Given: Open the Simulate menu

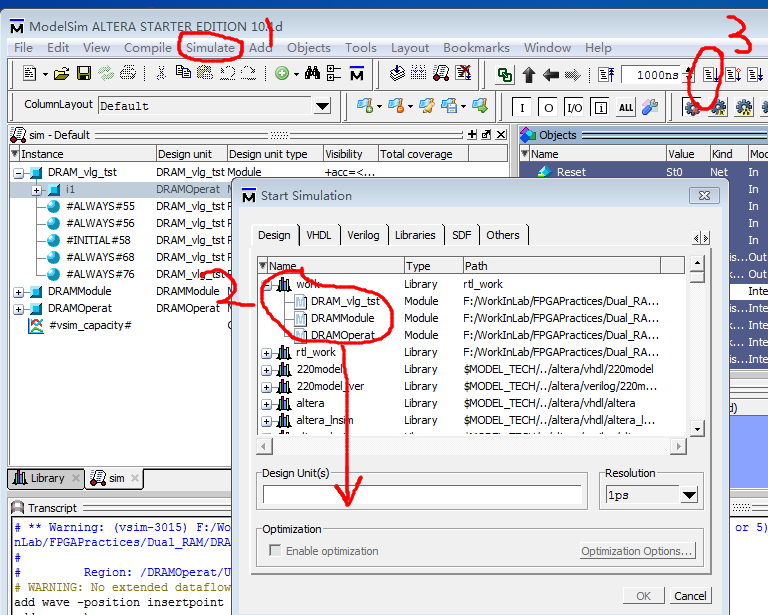Looking at the screenshot, I should point(211,47).
